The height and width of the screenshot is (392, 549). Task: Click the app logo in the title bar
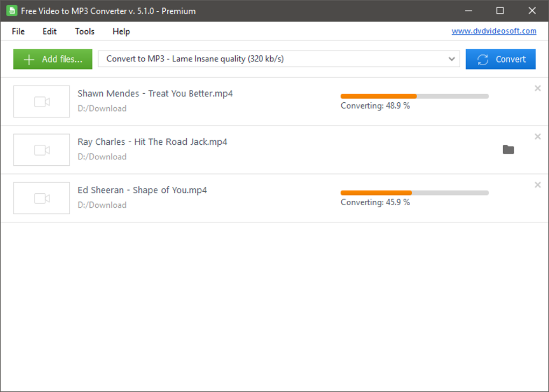click(x=11, y=10)
